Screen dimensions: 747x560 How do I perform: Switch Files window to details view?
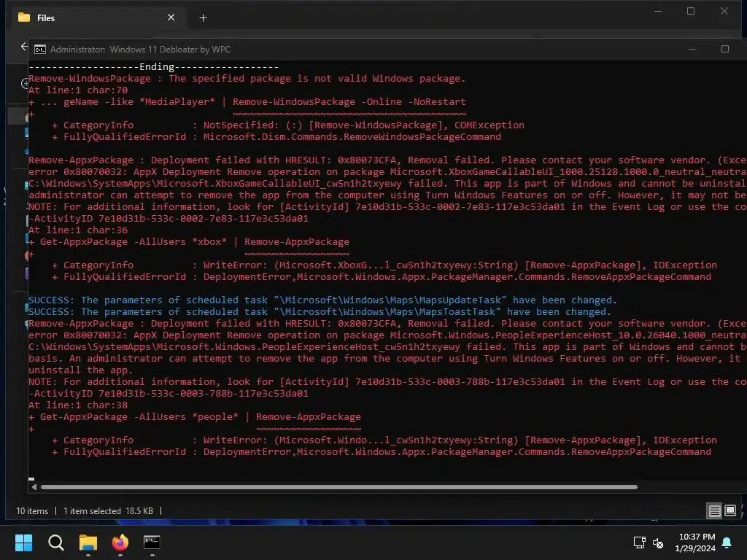point(714,511)
